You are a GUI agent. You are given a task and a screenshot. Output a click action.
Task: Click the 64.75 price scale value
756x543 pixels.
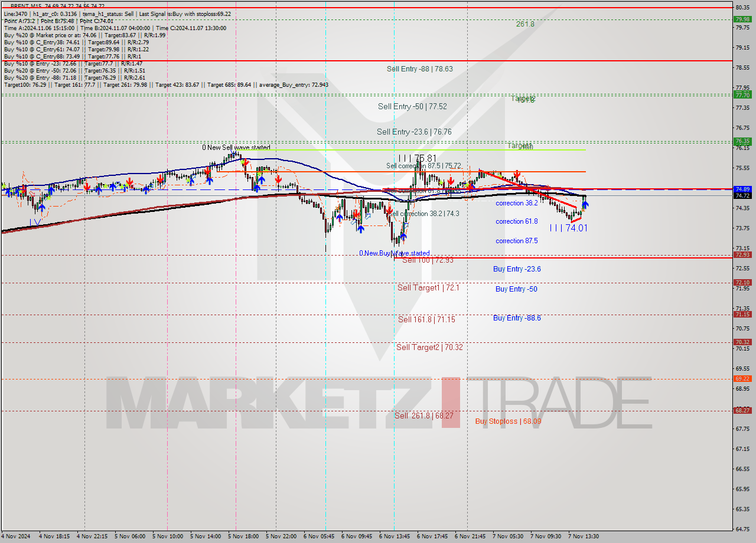pyautogui.click(x=742, y=529)
